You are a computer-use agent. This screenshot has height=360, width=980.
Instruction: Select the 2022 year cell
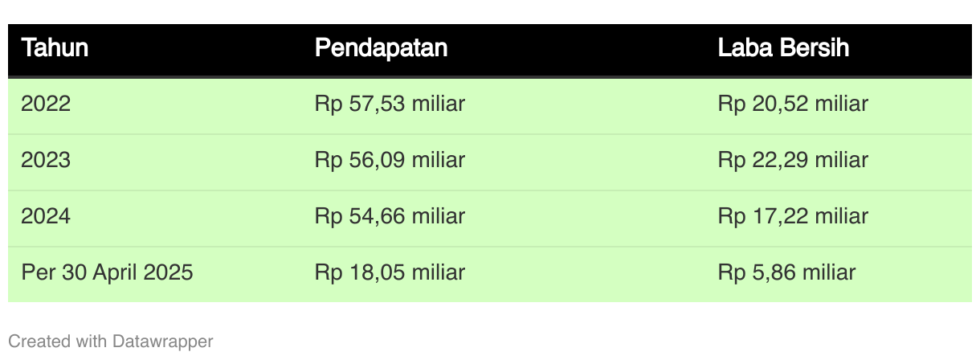click(46, 104)
